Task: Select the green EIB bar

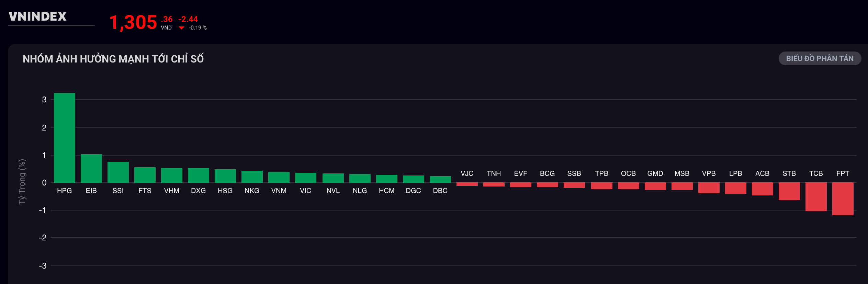Action: (91, 168)
